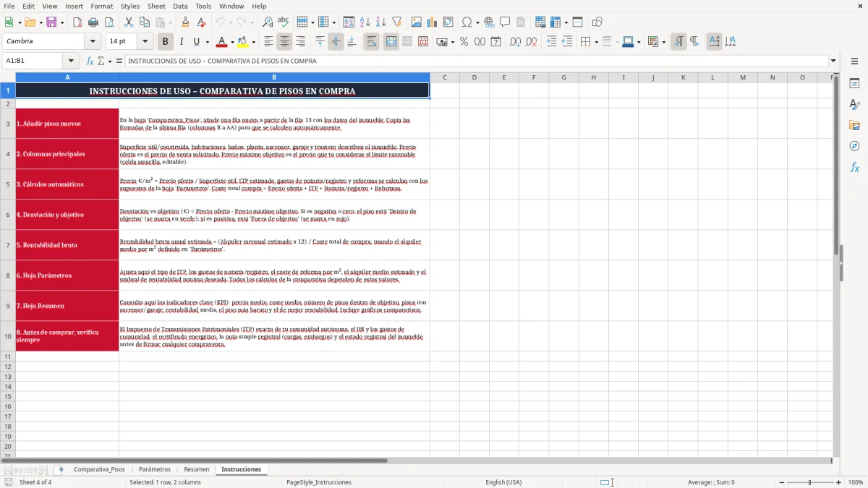Expand the font color dropdown arrow

pyautogui.click(x=231, y=42)
